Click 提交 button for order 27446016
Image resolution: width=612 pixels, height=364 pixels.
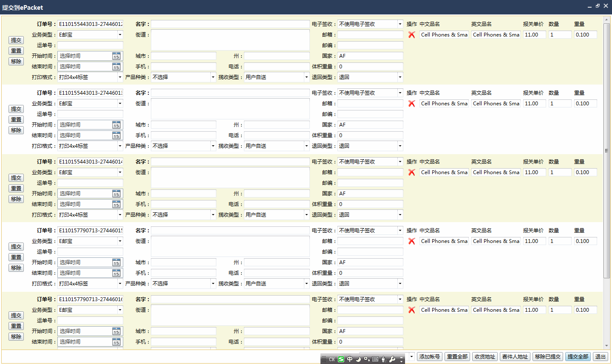(x=16, y=316)
